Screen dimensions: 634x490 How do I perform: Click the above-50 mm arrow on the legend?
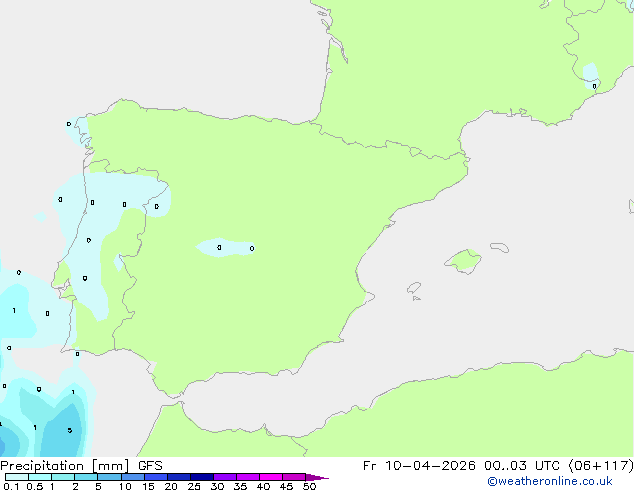click(317, 477)
